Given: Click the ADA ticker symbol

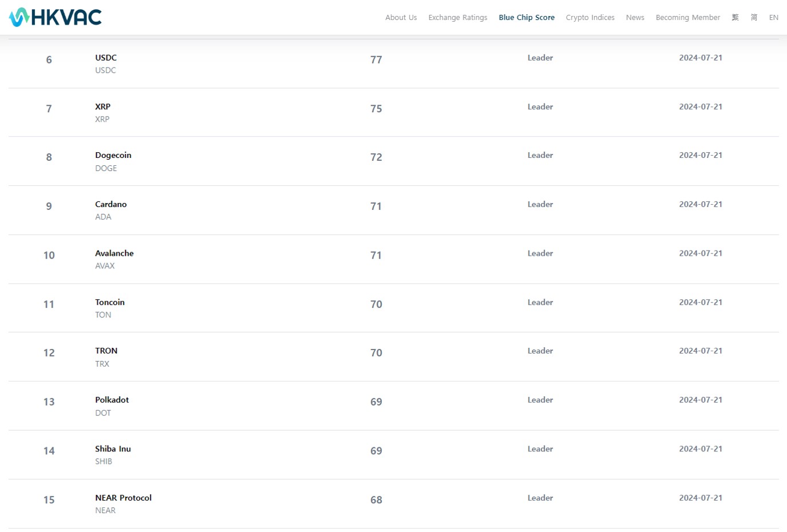Looking at the screenshot, I should (x=103, y=217).
